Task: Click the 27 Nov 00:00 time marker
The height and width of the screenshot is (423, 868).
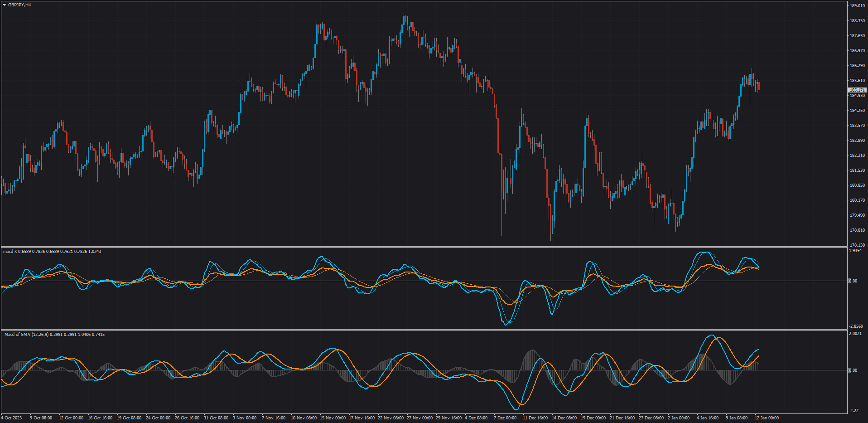Action: [x=420, y=418]
